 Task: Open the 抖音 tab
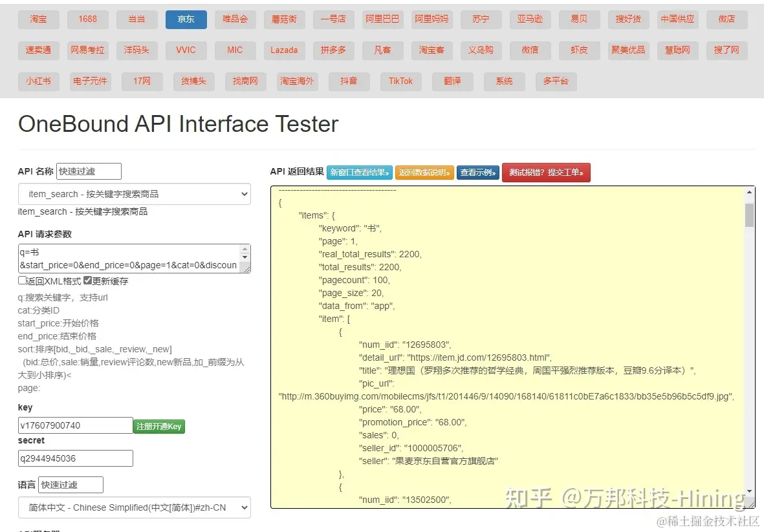click(349, 81)
